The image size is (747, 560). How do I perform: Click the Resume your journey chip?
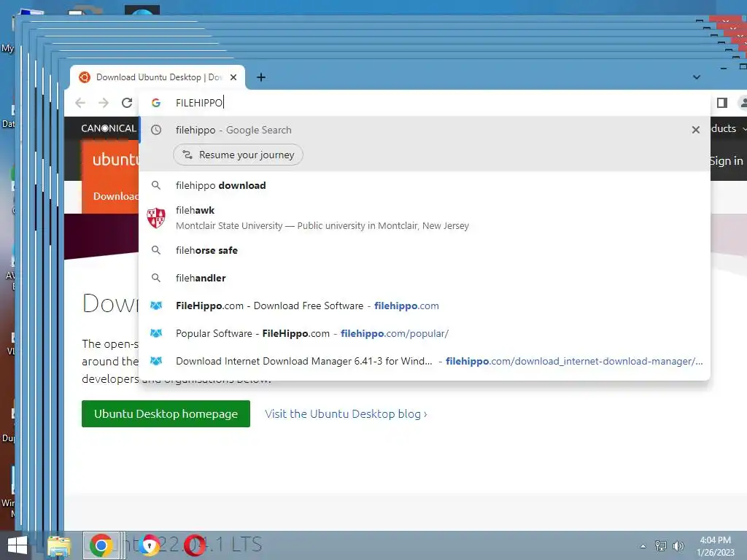coord(239,155)
